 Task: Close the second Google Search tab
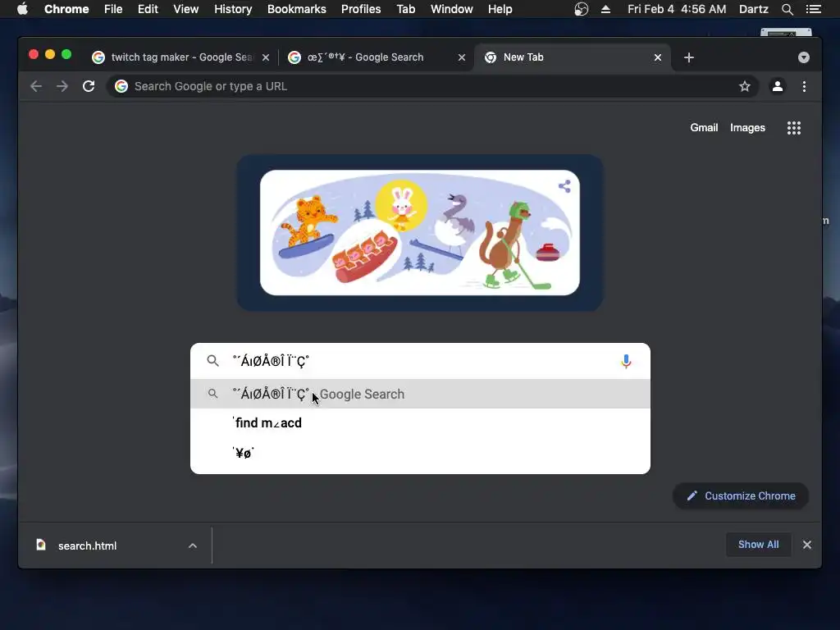point(462,57)
